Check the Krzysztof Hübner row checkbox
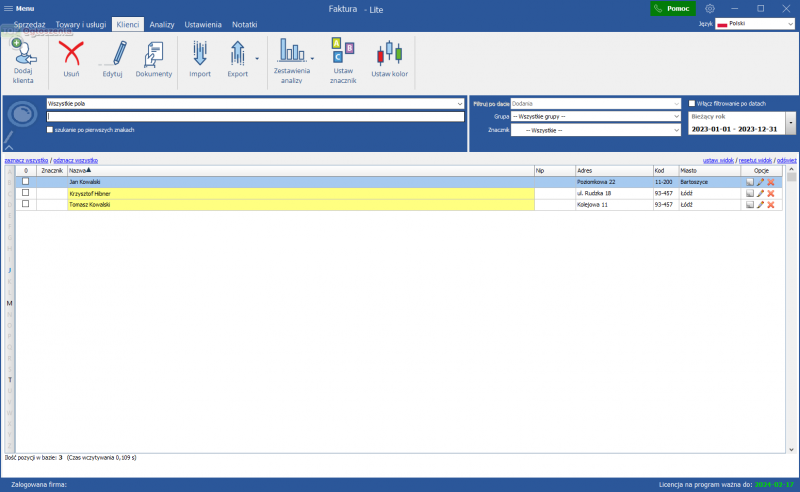The width and height of the screenshot is (800, 492). 26,193
